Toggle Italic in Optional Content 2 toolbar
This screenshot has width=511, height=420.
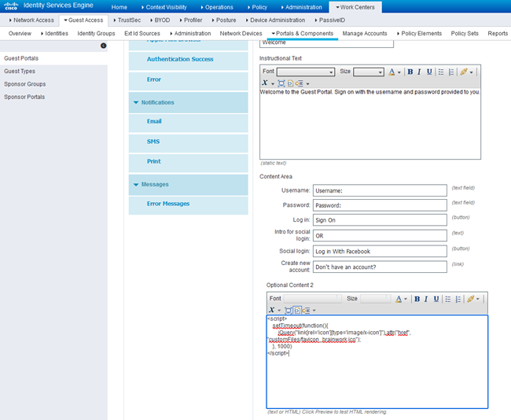(426, 299)
